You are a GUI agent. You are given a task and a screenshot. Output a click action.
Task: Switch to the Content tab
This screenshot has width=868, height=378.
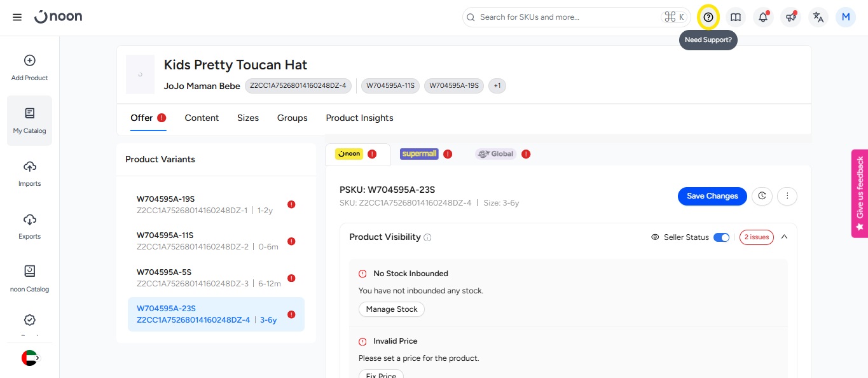pos(202,118)
